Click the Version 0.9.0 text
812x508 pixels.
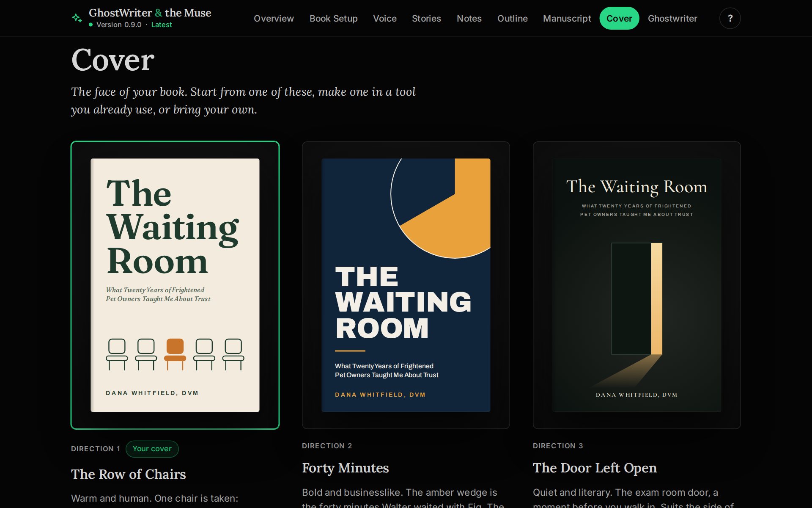pos(119,25)
